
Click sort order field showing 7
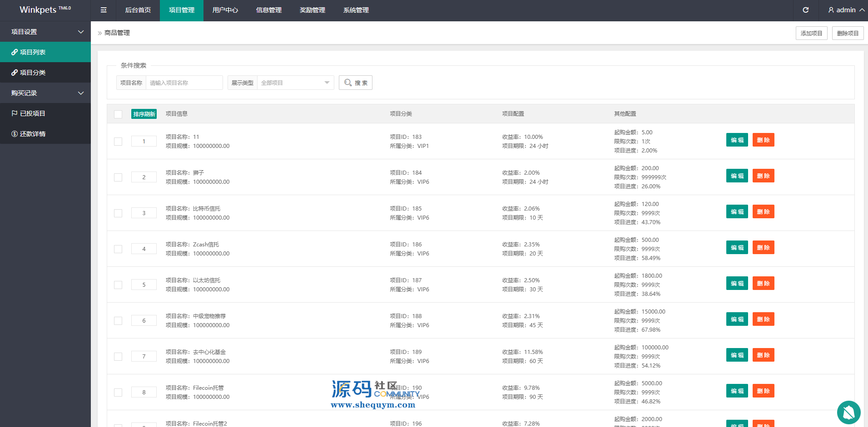(x=144, y=356)
